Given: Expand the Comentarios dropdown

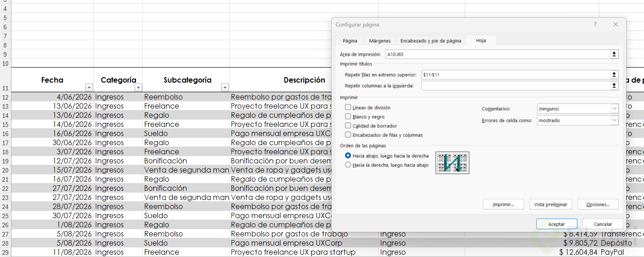Looking at the screenshot, I should tap(614, 109).
